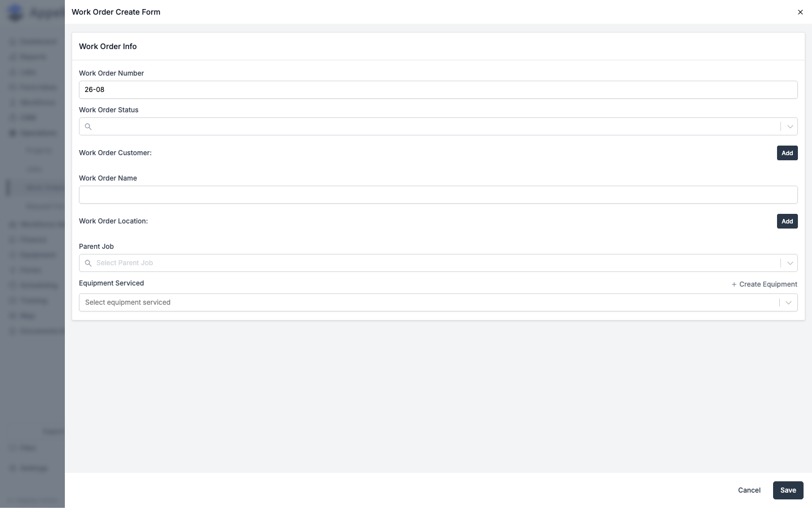812x518 pixels.
Task: Click the Parent Job label
Action: (x=96, y=247)
